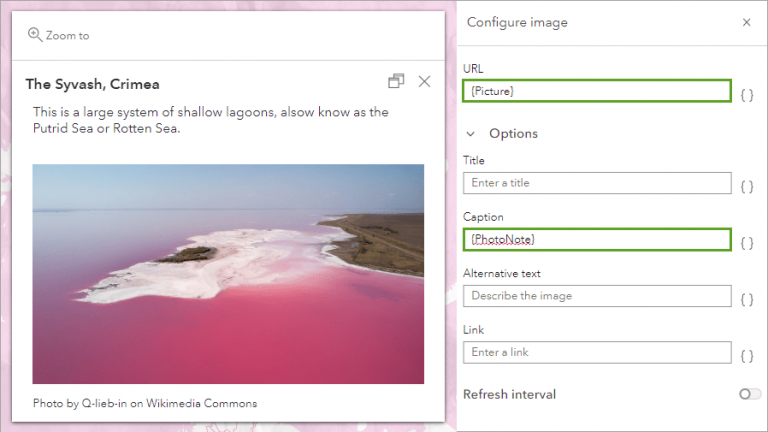Close the Syvash, Crimea popup

[x=425, y=81]
